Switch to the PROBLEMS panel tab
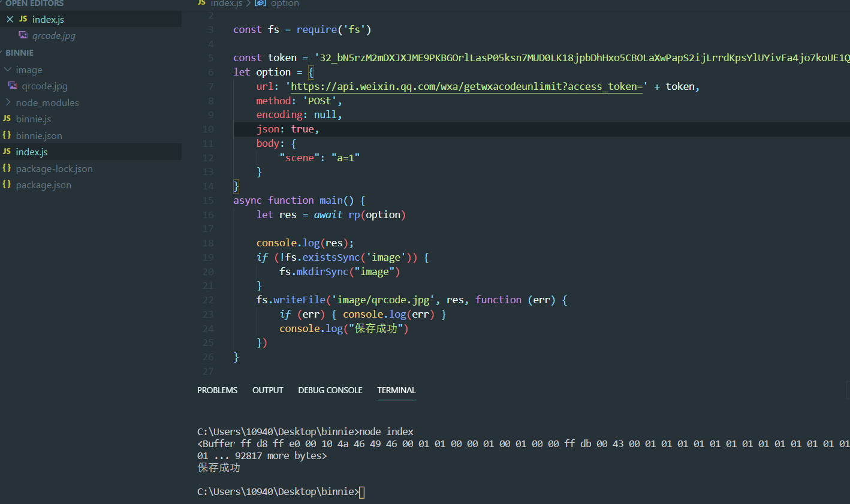850x504 pixels. click(x=218, y=390)
